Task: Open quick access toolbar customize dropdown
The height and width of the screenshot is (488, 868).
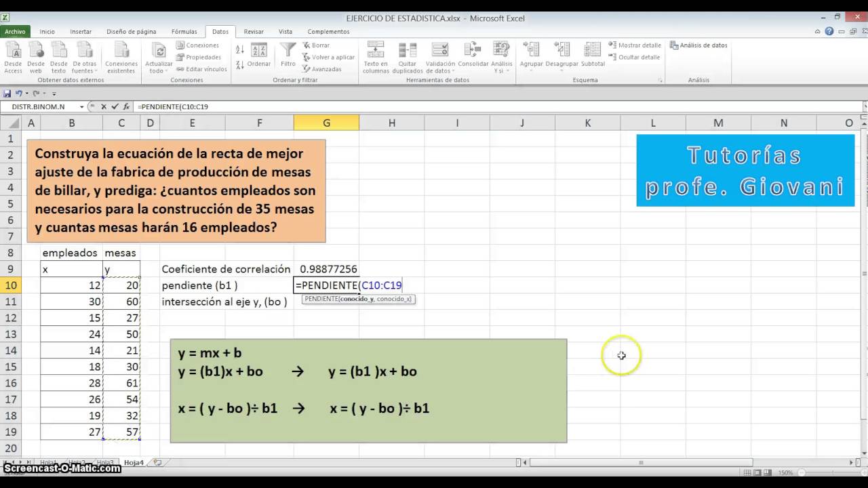Action: (x=54, y=94)
